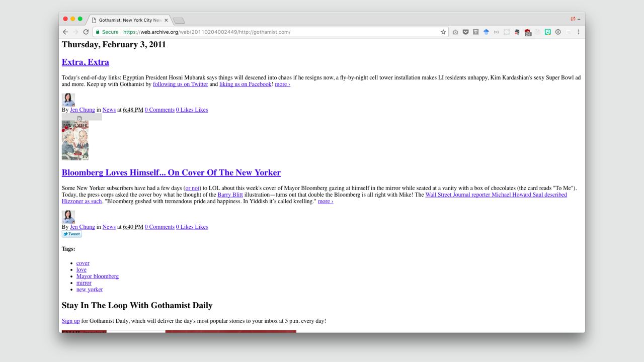The image size is (644, 362).
Task: Open the red extension showing badge 24
Action: [x=527, y=32]
